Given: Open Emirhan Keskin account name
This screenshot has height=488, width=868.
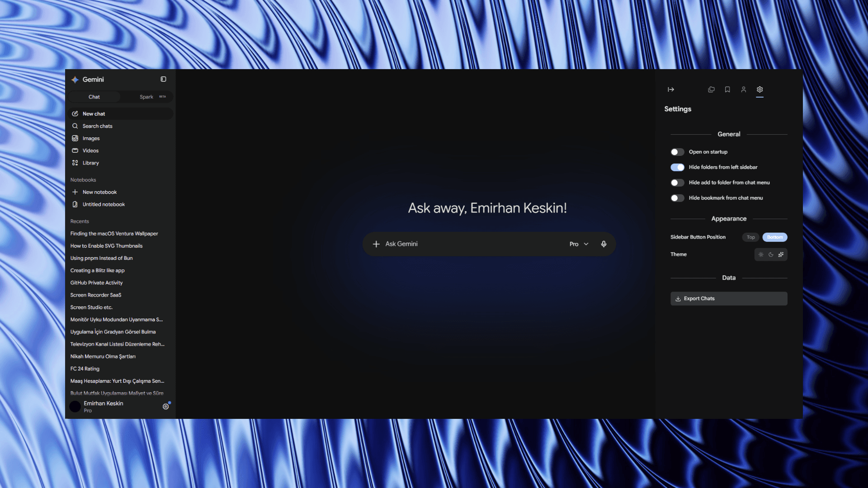Looking at the screenshot, I should [x=103, y=404].
